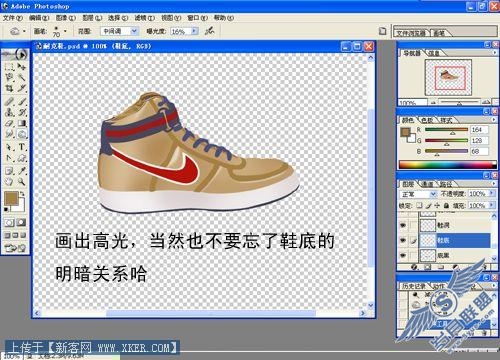This screenshot has height=360, width=500.
Task: Select the Clone Stamp tool
Action: pos(9,112)
